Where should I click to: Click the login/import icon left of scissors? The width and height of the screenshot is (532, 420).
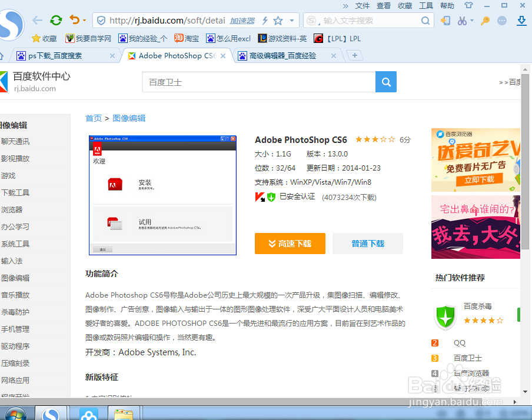click(x=445, y=21)
